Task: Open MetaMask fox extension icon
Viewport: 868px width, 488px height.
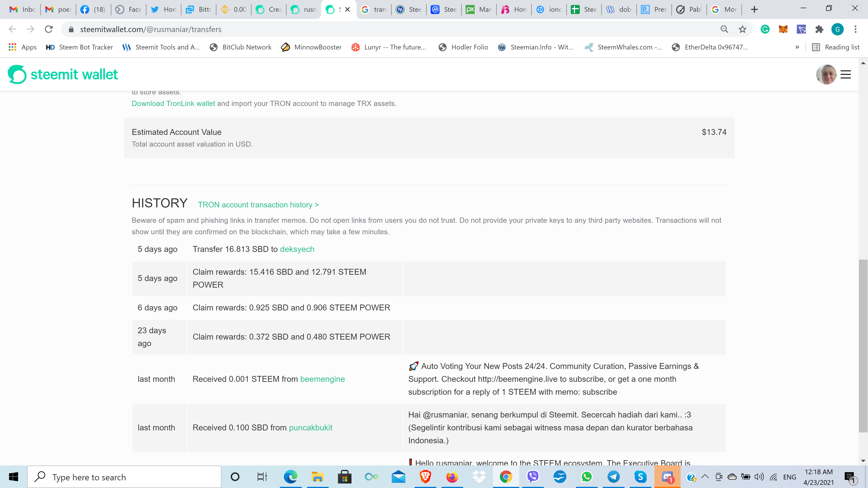Action: tap(783, 29)
